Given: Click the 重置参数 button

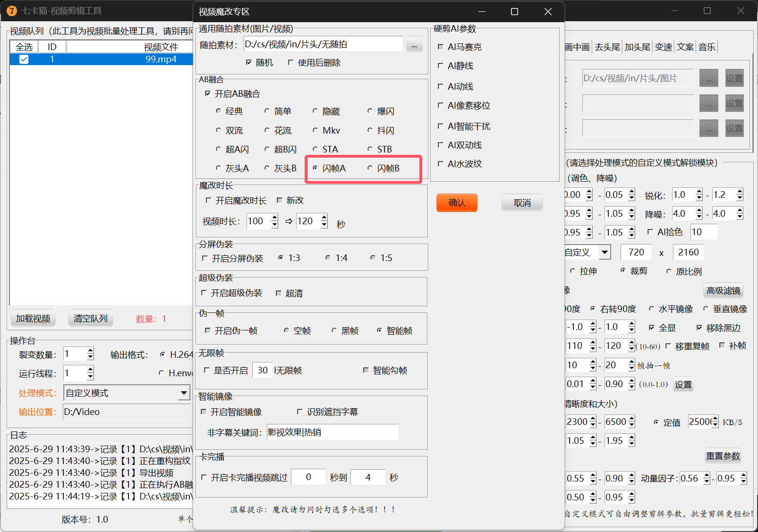Looking at the screenshot, I should point(723,456).
